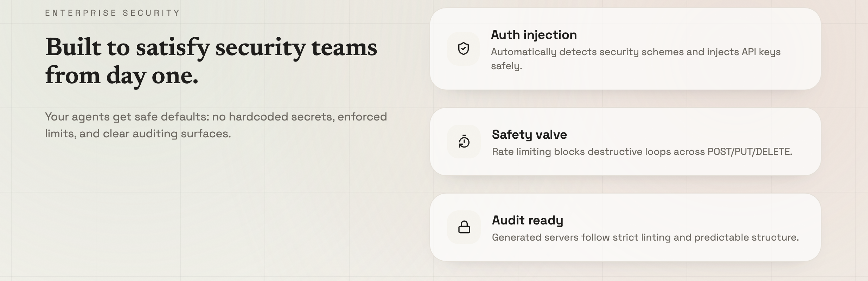Click the Enterprise Security label
Viewport: 868px width, 281px height.
[x=113, y=13]
